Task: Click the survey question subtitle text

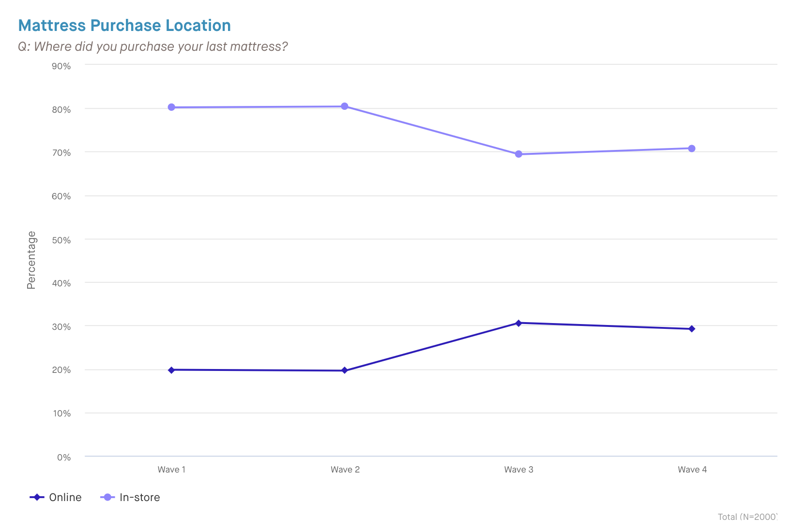Action: [x=153, y=46]
